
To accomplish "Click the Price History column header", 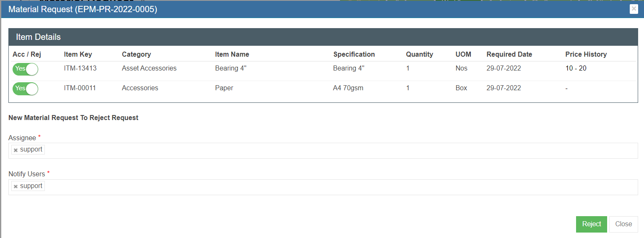I will 586,54.
